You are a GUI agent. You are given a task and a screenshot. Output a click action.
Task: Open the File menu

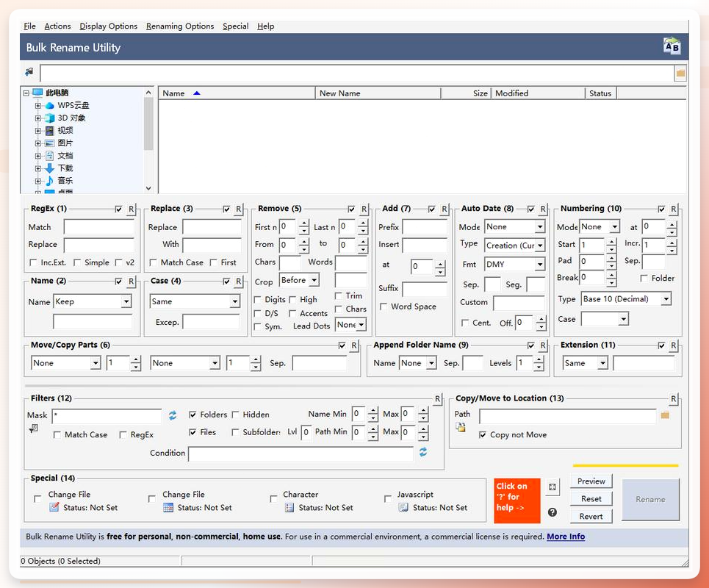click(29, 26)
